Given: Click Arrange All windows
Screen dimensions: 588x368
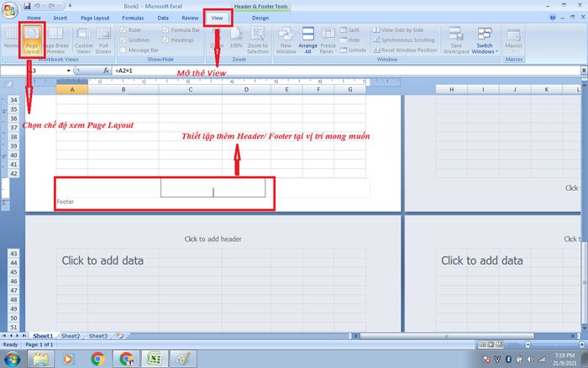Looking at the screenshot, I should (x=308, y=39).
